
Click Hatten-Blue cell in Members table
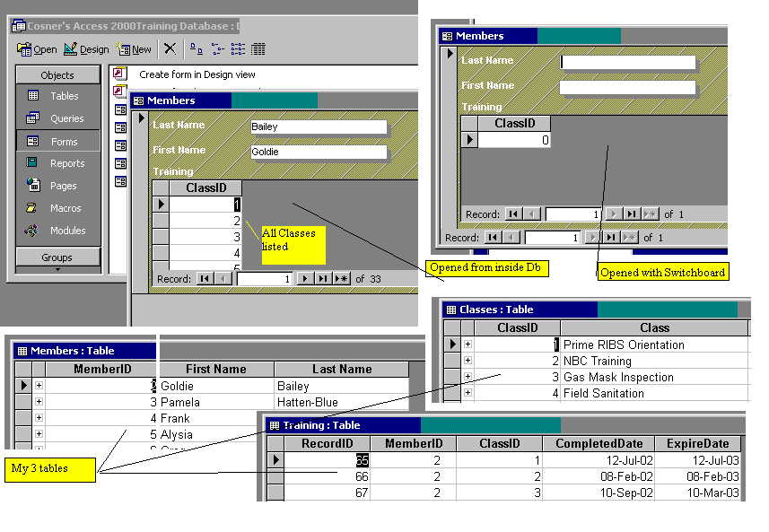(341, 402)
